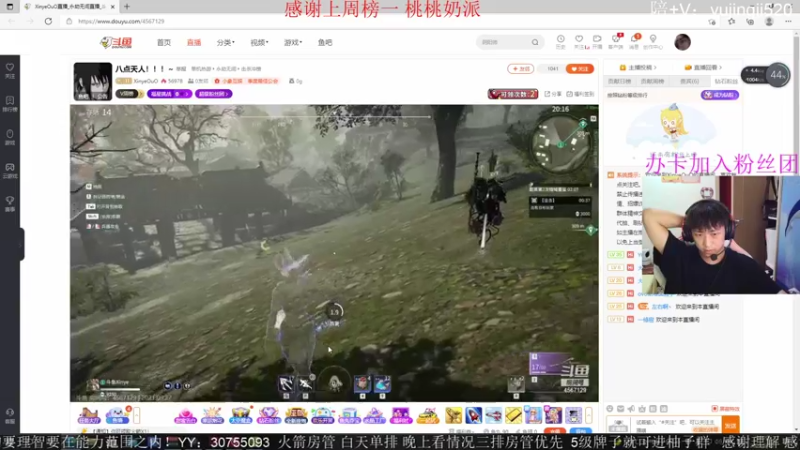Open the 超级粉丝团 purple button
Screen dimensions: 800x450
(x=213, y=94)
